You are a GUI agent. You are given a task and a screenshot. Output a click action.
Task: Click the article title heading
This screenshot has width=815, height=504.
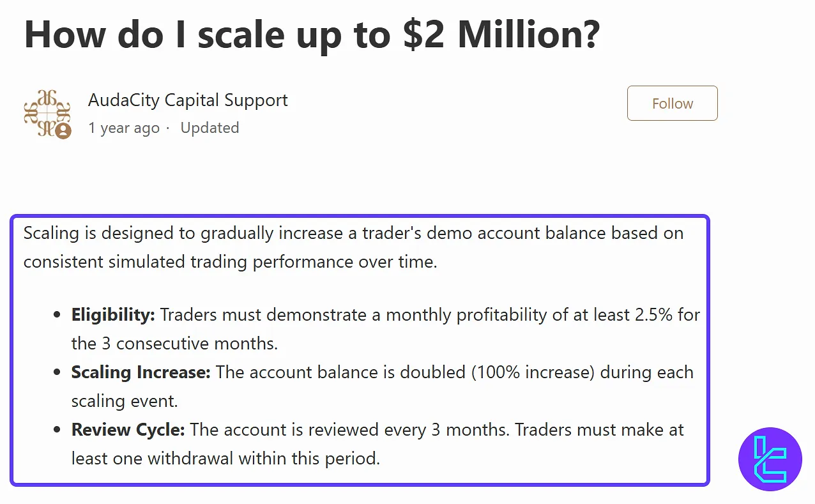312,34
